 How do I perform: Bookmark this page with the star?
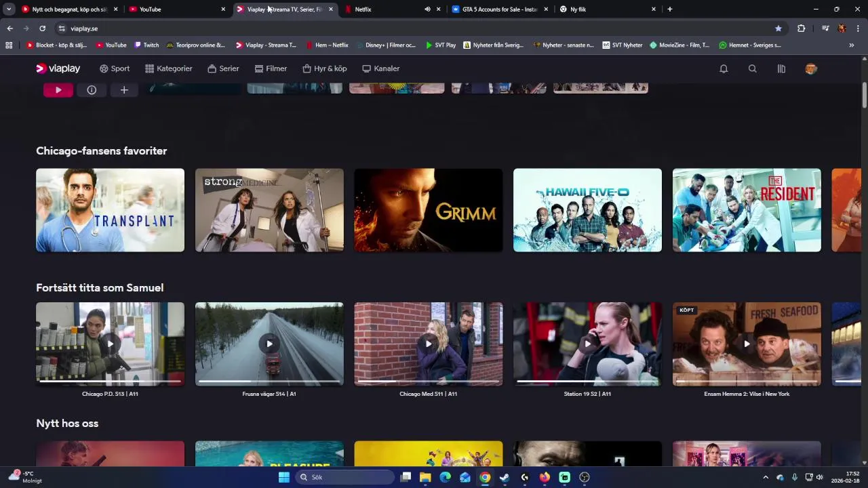tap(778, 28)
